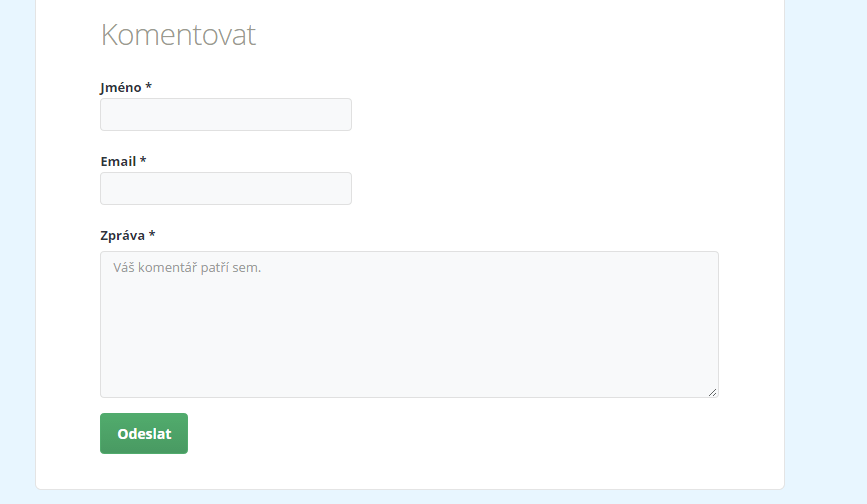Screen dimensions: 867x504
Task: Click inside the Zpráva message textarea
Action: (409, 324)
